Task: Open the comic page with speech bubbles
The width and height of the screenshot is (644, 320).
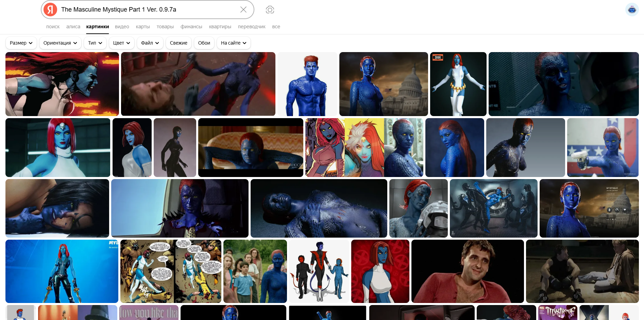Action: click(171, 271)
